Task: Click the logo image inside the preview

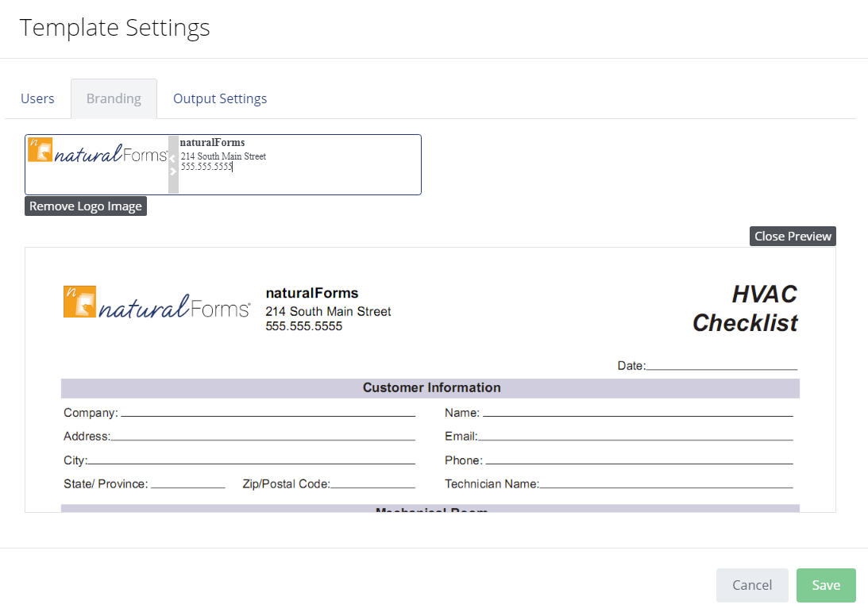Action: pyautogui.click(x=156, y=302)
